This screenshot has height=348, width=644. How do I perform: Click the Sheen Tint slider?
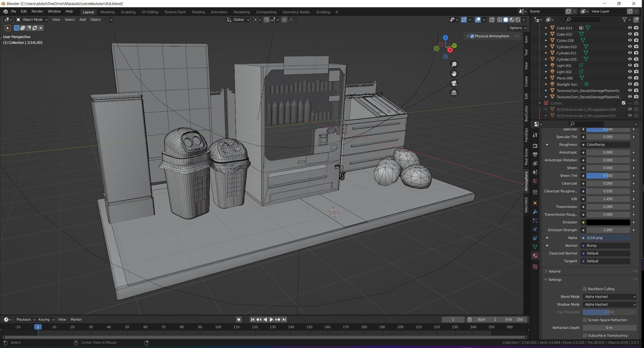pos(608,176)
